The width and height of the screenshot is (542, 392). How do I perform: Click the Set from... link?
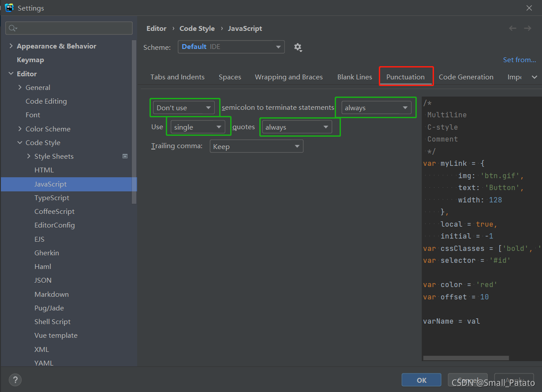[520, 60]
